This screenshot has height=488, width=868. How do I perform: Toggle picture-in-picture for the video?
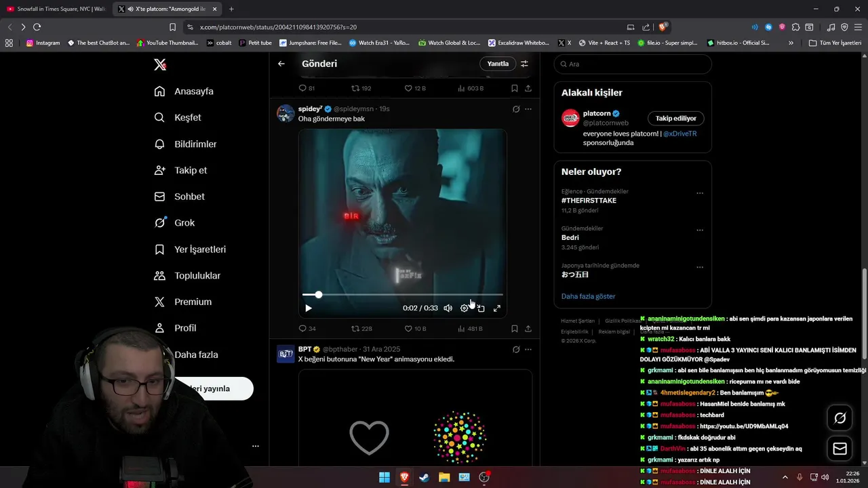(481, 308)
